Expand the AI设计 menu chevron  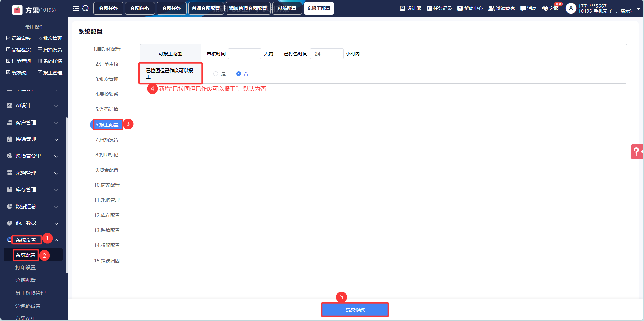click(56, 106)
